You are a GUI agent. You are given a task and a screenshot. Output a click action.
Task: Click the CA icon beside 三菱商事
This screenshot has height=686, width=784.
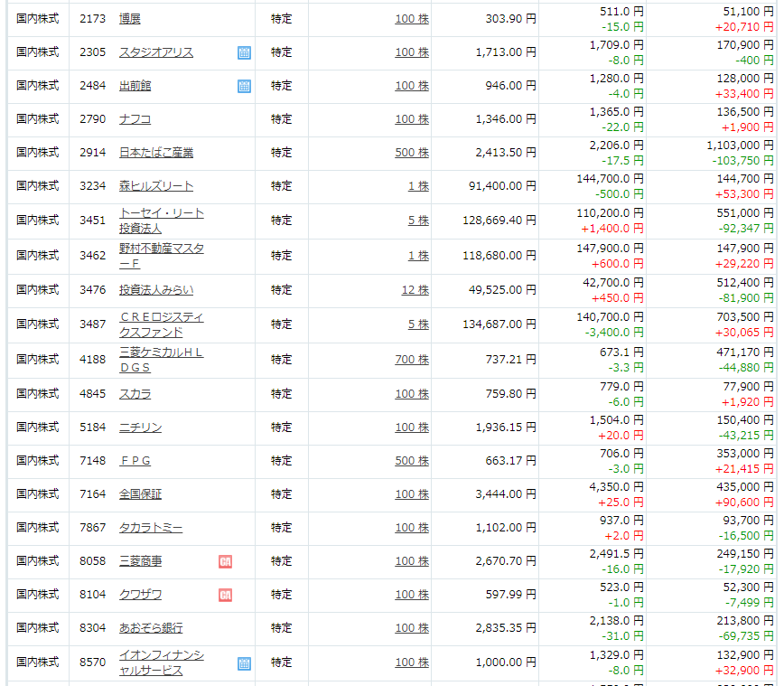[226, 561]
